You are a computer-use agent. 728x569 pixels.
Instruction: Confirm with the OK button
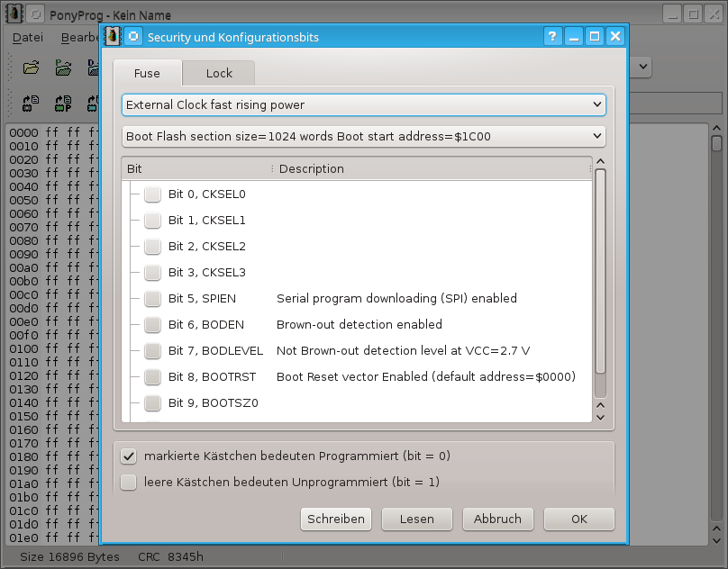tap(579, 519)
